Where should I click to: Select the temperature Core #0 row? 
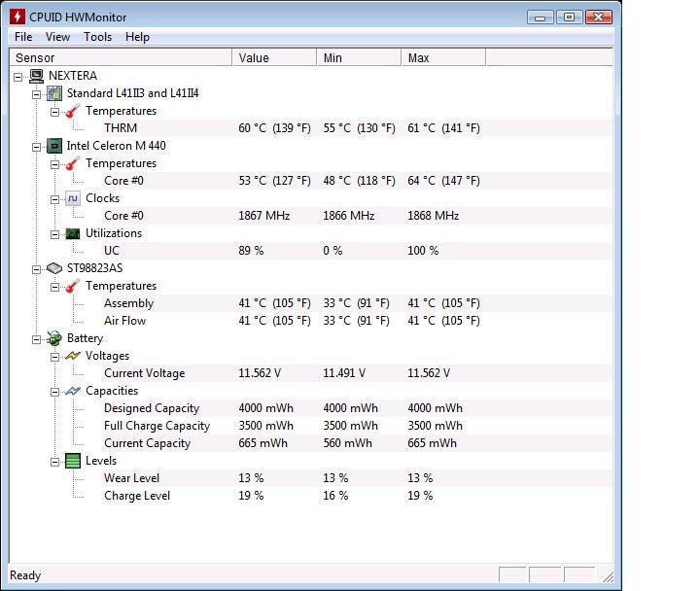coord(357,181)
